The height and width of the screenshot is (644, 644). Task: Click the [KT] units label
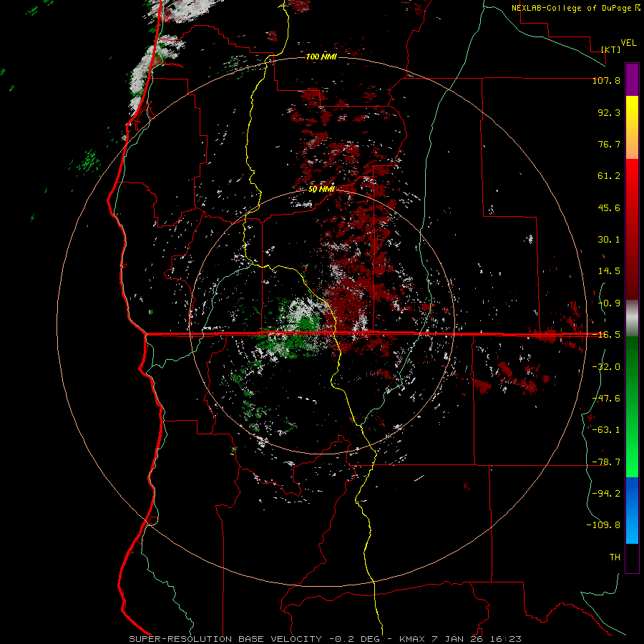pyautogui.click(x=611, y=49)
